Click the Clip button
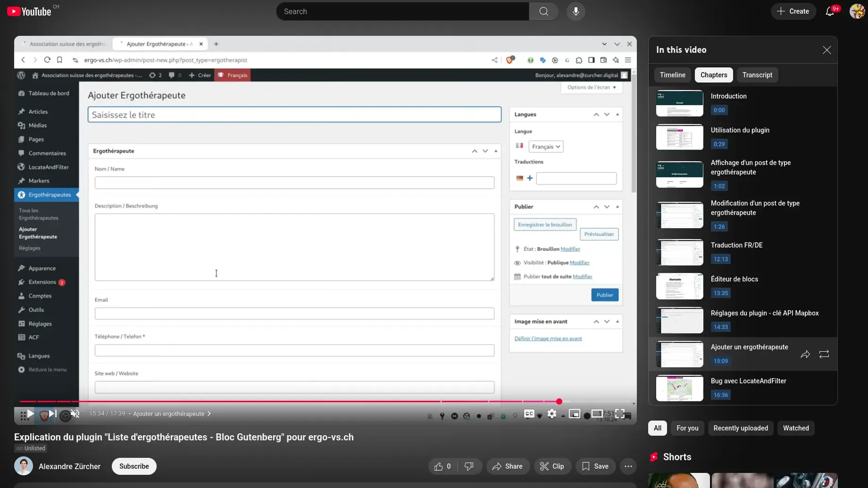This screenshot has height=488, width=868. coord(552,466)
